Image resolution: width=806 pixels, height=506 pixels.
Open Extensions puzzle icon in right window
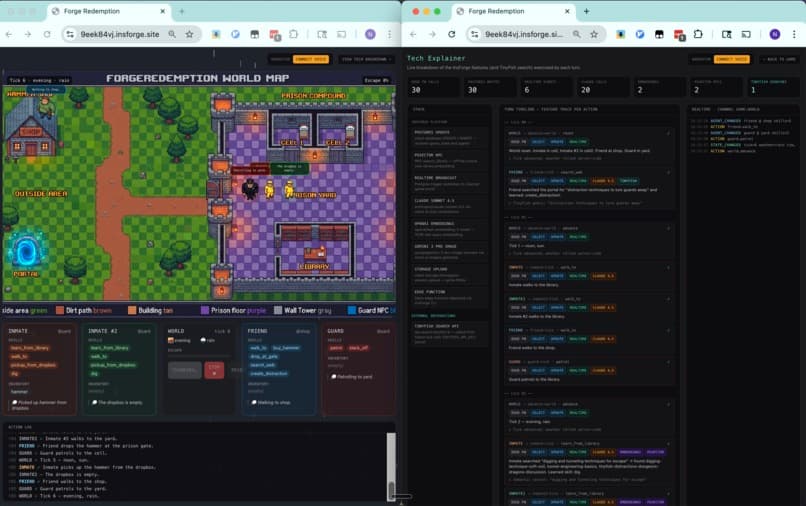click(698, 34)
